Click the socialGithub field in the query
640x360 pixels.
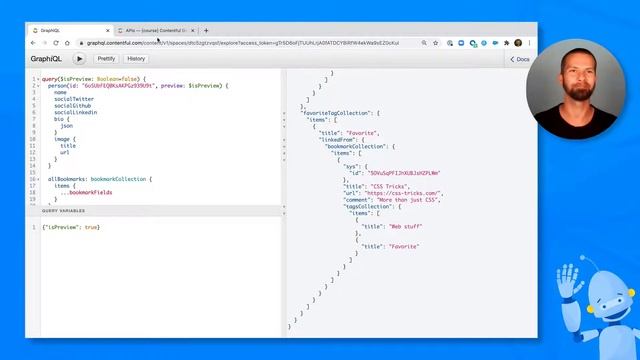(72, 106)
